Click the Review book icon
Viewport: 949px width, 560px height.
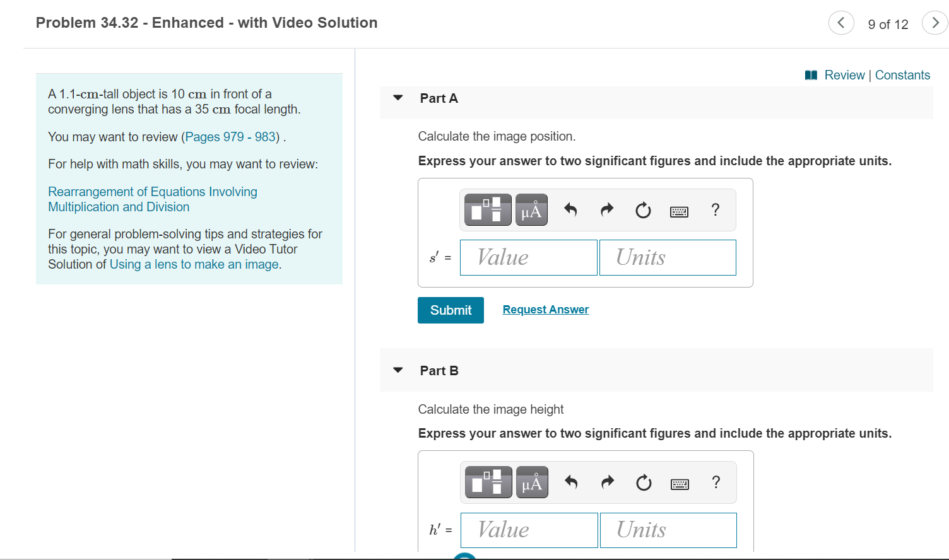click(x=810, y=74)
